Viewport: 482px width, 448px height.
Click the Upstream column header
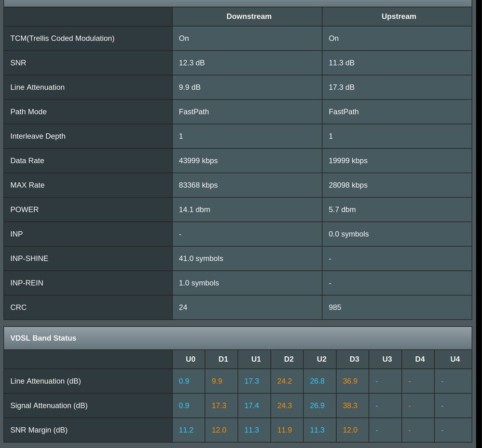399,16
